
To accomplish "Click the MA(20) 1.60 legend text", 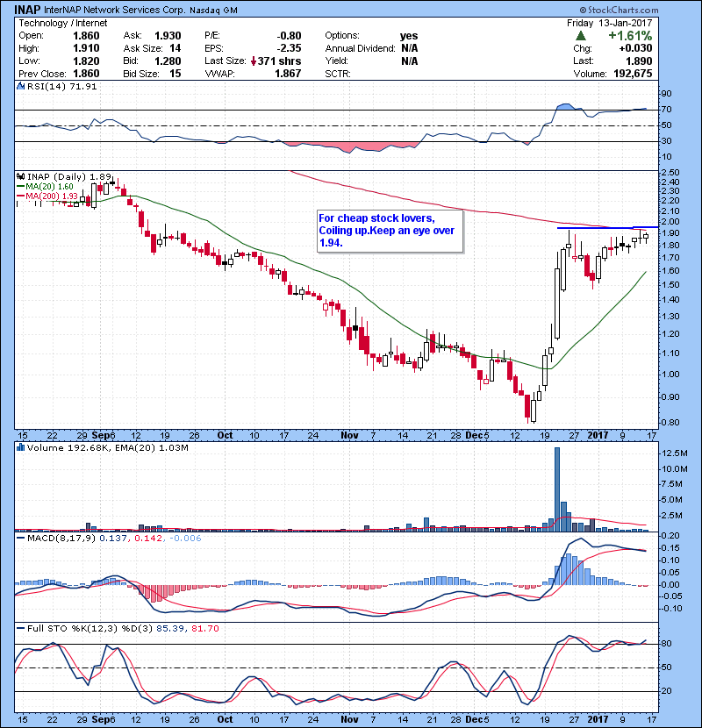I will click(x=49, y=187).
